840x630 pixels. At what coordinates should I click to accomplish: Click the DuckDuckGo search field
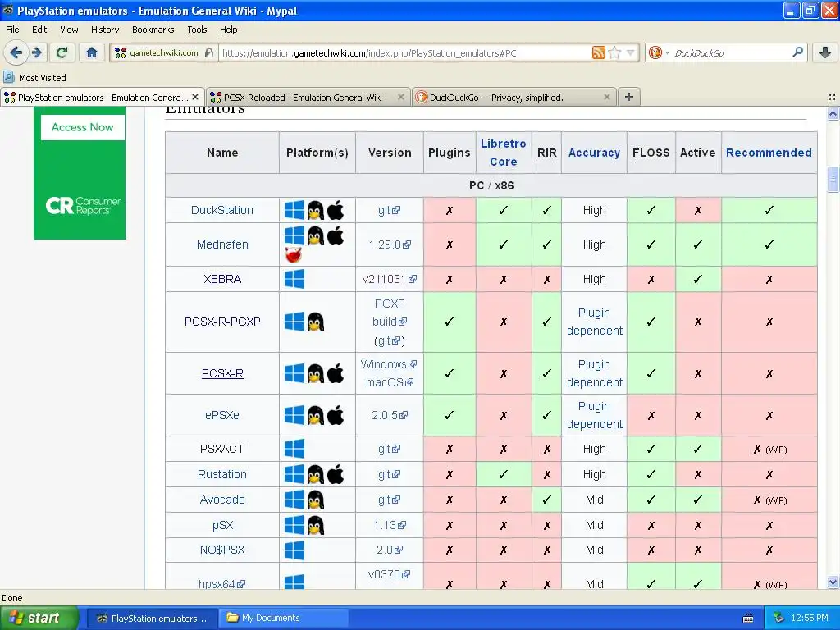[729, 52]
